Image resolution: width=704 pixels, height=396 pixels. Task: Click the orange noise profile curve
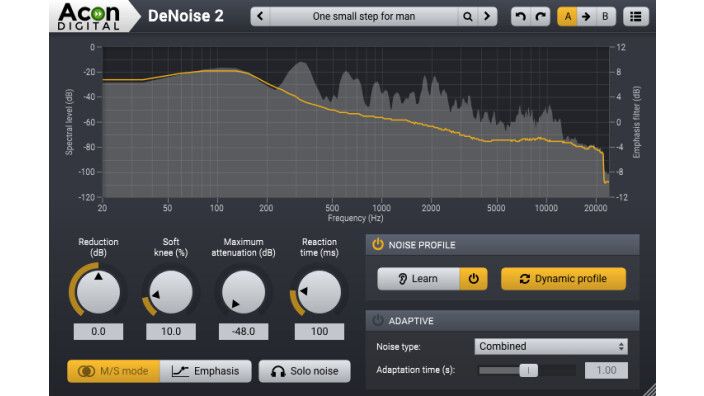coord(382,118)
